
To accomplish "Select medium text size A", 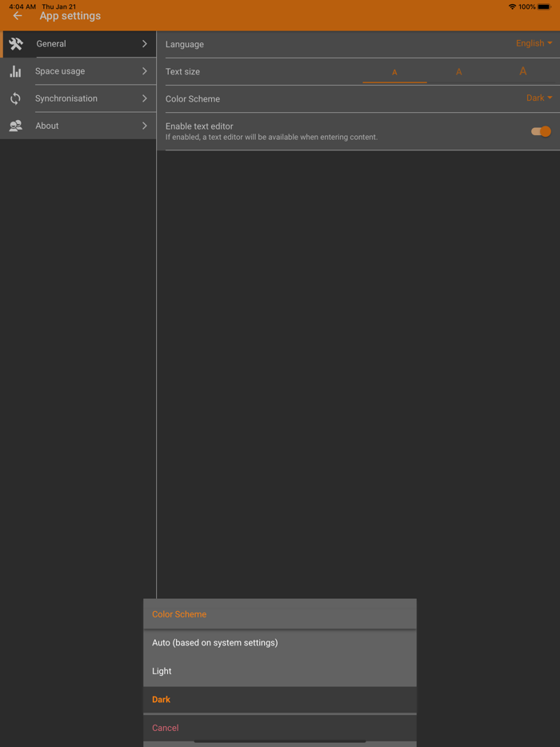I will pyautogui.click(x=458, y=72).
